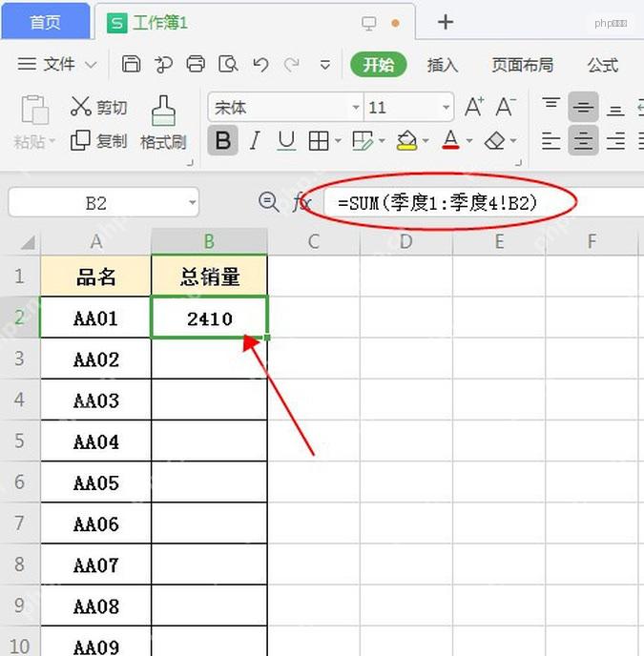
Task: Toggle Italic formatting
Action: [254, 140]
